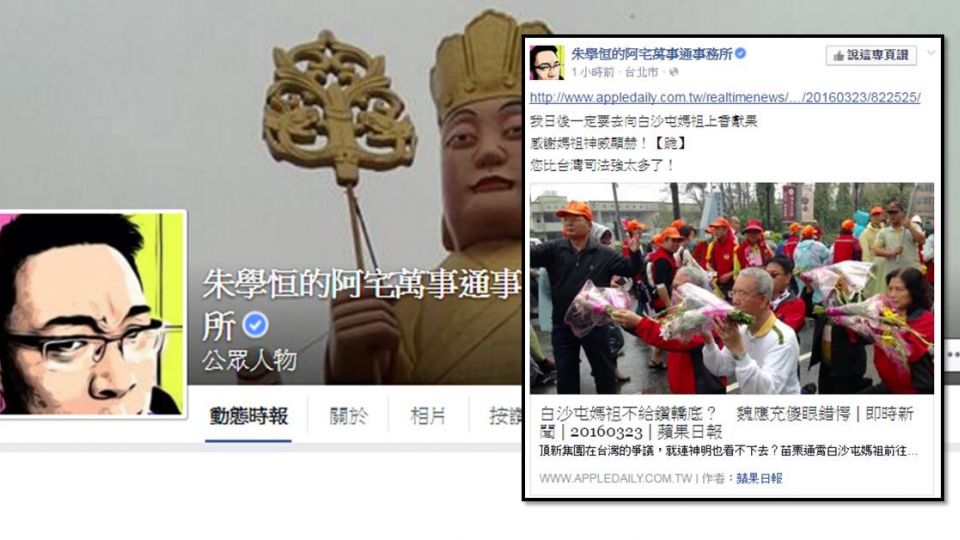The height and width of the screenshot is (540, 960).
Task: Click the 公眾人物 category label
Action: [249, 361]
